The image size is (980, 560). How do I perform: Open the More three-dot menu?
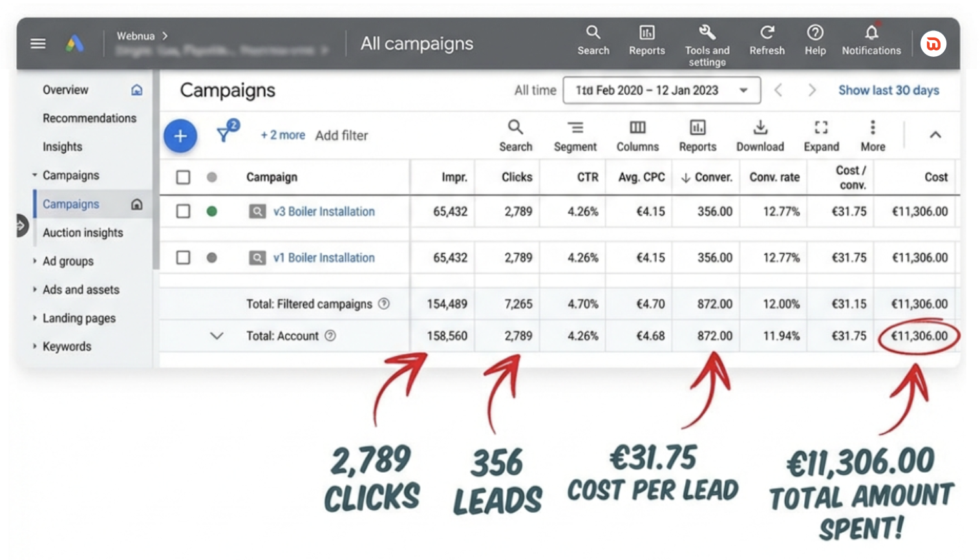(873, 136)
